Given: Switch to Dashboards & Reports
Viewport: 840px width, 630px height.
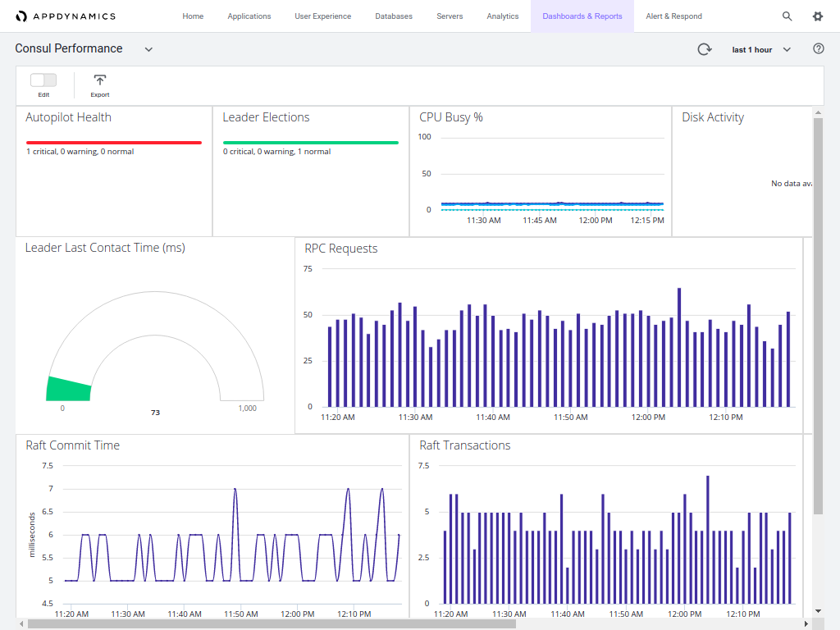Looking at the screenshot, I should coord(582,16).
